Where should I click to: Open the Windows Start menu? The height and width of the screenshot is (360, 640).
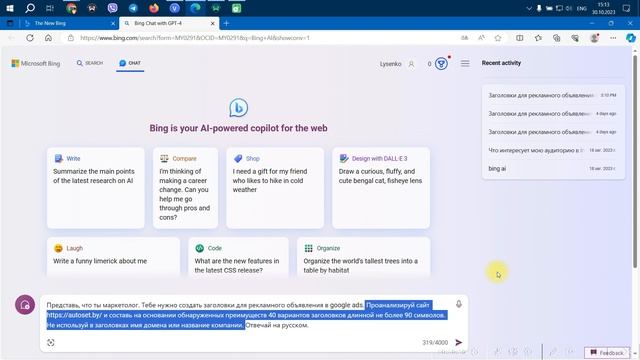(x=10, y=8)
